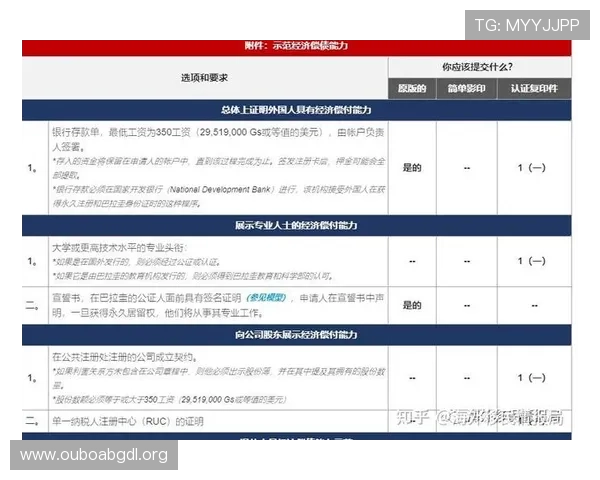Image resolution: width=600 pixels, height=480 pixels.
Task: Select 简单影印 dash in the 公司成立契约 row
Action: [x=467, y=378]
